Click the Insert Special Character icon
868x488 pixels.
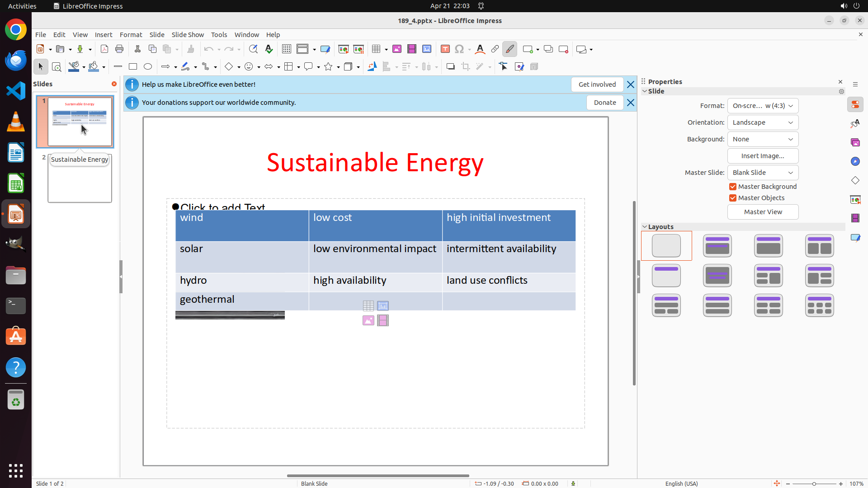click(x=459, y=49)
